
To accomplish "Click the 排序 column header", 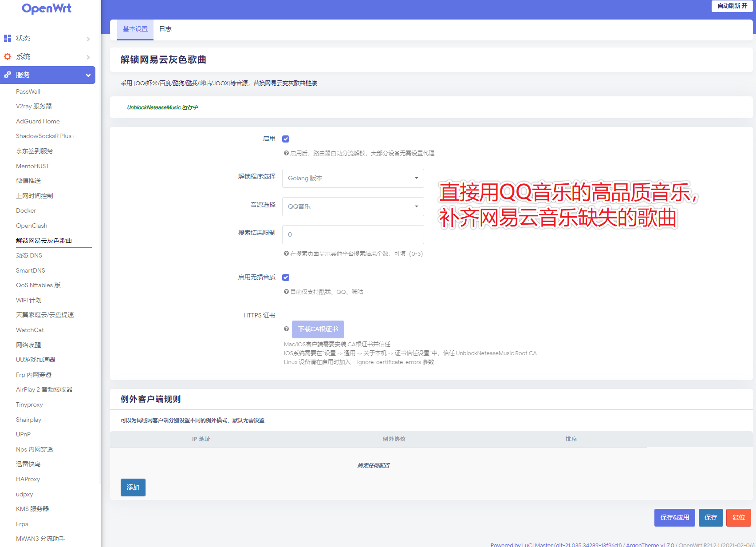I will (x=571, y=439).
